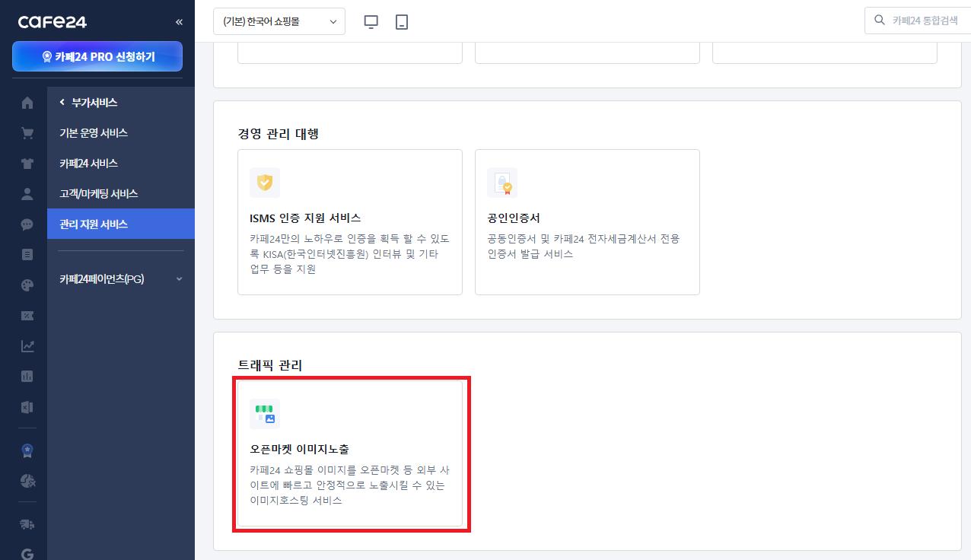Viewport: 971px width, 560px height.
Task: Click the 오픈마켓 이미지노출 store icon
Action: [265, 414]
